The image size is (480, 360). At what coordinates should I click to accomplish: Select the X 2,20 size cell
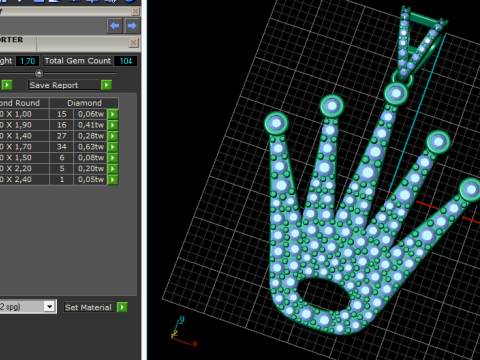24,169
